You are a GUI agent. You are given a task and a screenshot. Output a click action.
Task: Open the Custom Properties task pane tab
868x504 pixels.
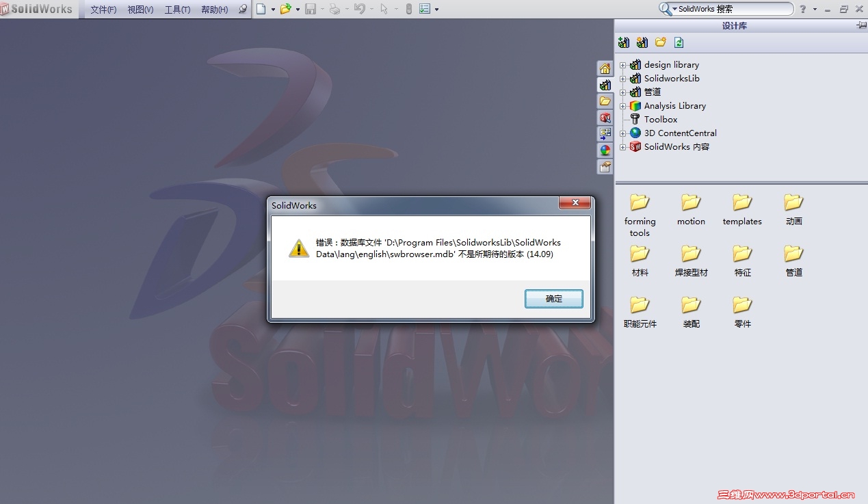point(605,167)
